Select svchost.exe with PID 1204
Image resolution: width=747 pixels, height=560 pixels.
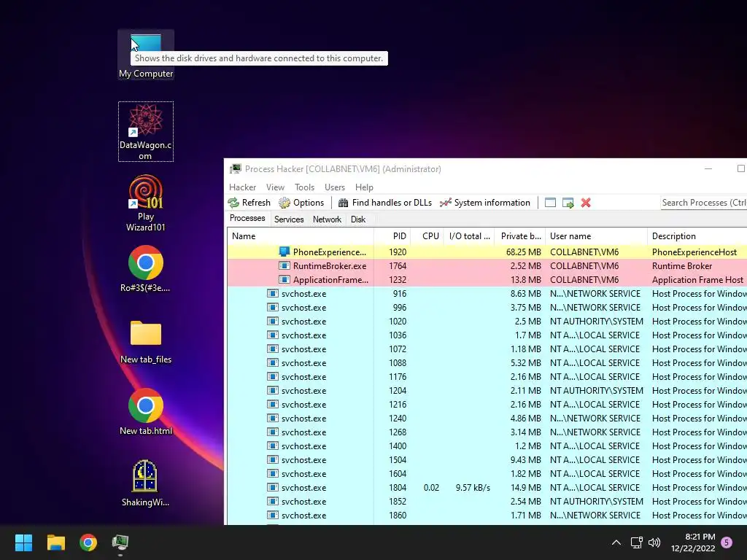(x=487, y=391)
